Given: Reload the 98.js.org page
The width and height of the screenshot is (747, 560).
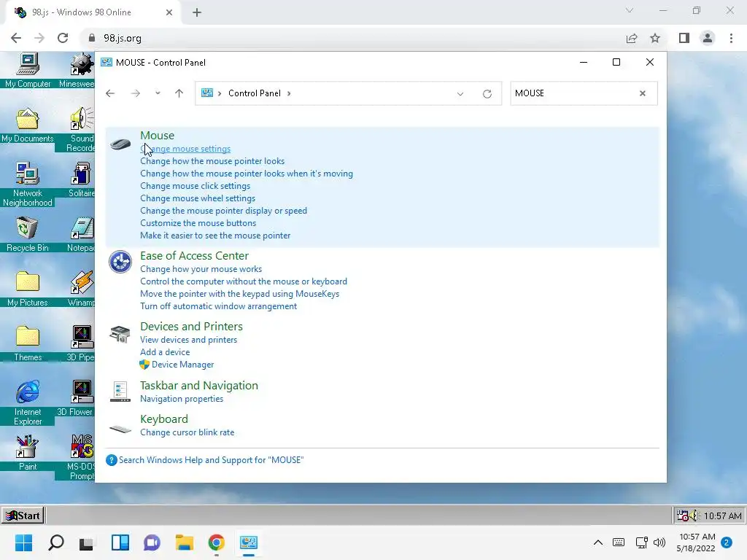Looking at the screenshot, I should click(x=63, y=38).
